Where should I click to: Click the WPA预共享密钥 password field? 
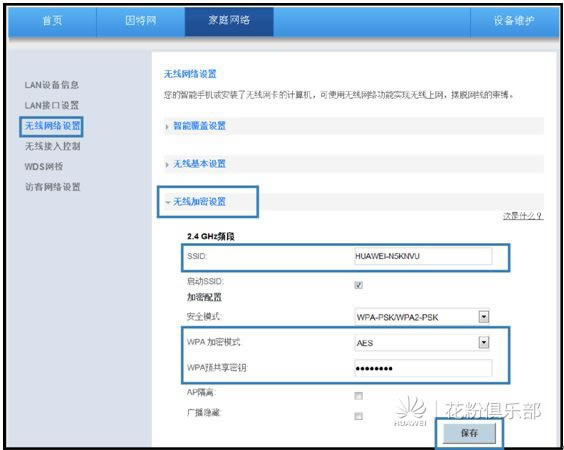[x=423, y=368]
